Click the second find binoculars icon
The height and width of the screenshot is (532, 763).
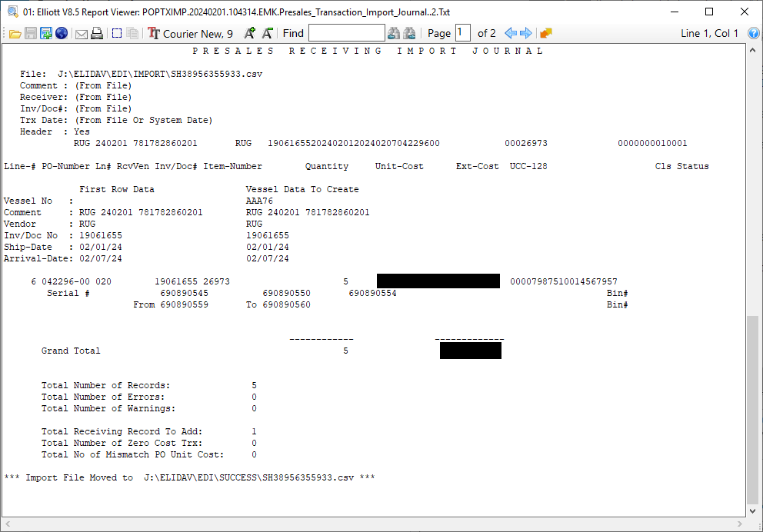(x=409, y=33)
